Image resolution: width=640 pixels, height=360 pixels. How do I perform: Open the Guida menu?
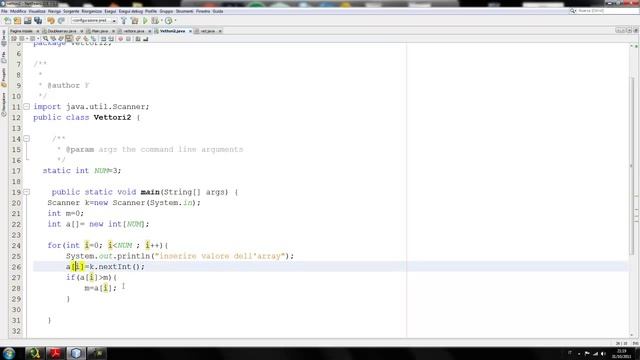coord(218,11)
